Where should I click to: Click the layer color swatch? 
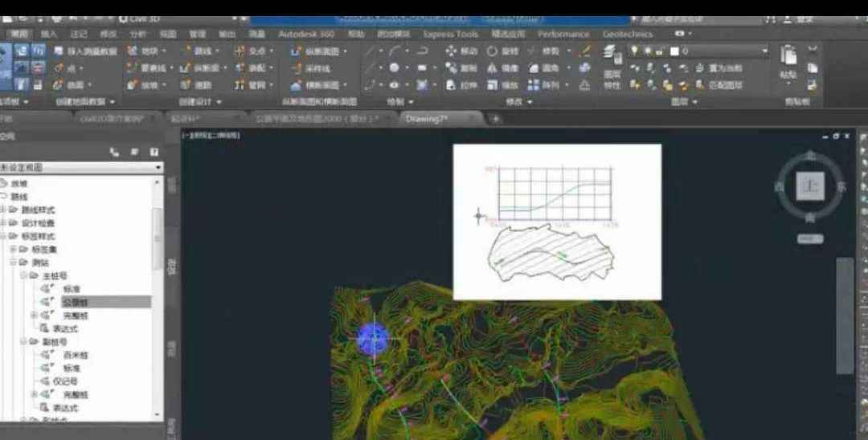point(674,51)
